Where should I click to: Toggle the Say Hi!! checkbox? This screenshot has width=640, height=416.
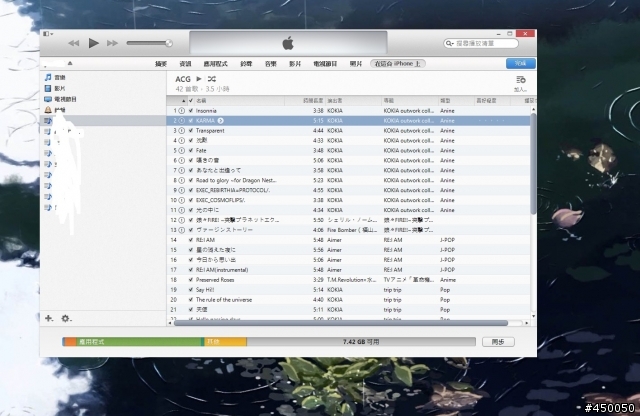point(191,289)
